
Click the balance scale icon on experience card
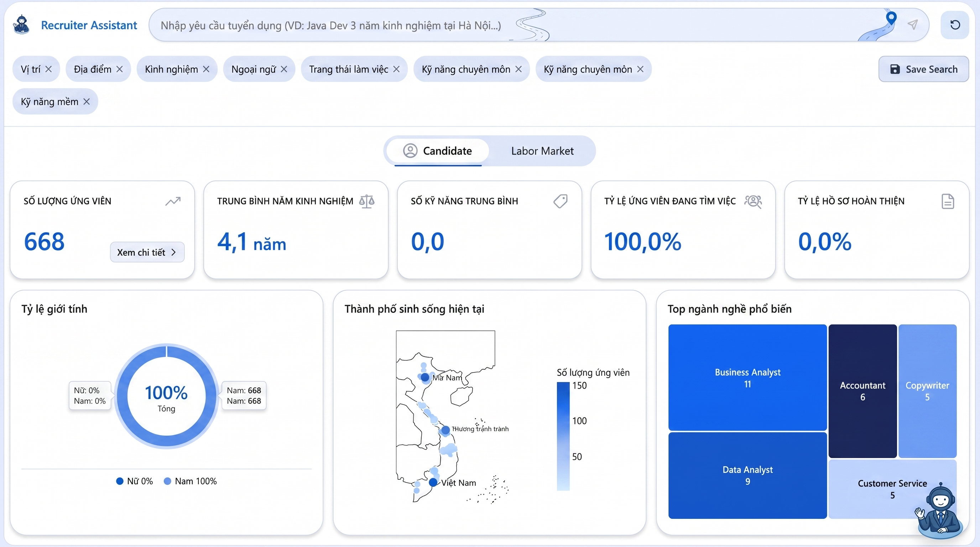coord(367,201)
